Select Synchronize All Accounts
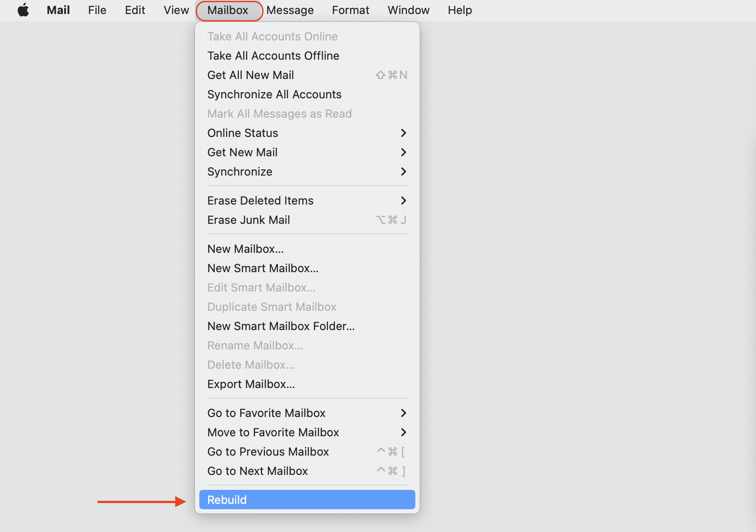The width and height of the screenshot is (756, 532). click(274, 94)
